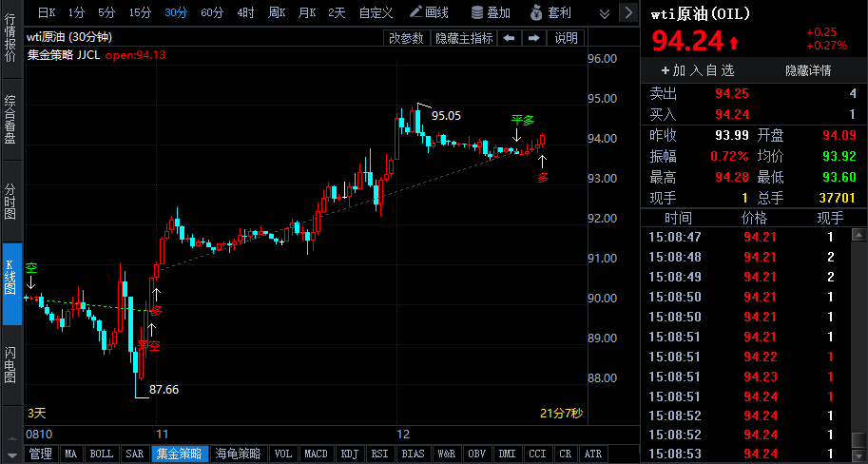Select the MA indicator

[71, 454]
